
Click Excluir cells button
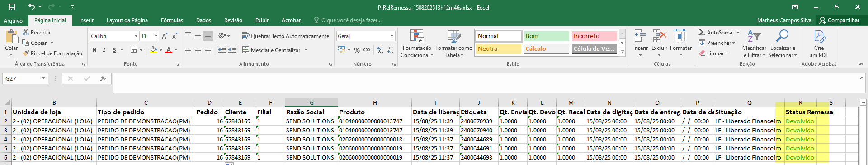(659, 43)
